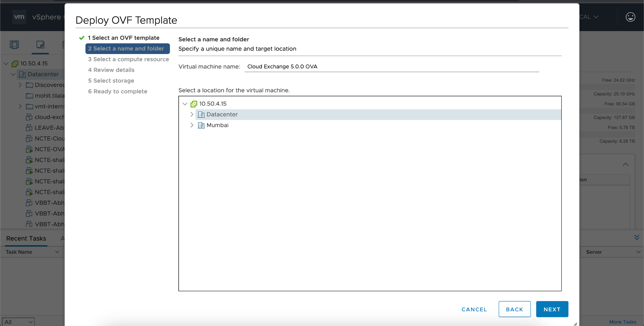Click the green checkmark for step 1
This screenshot has width=644, height=326.
(82, 38)
